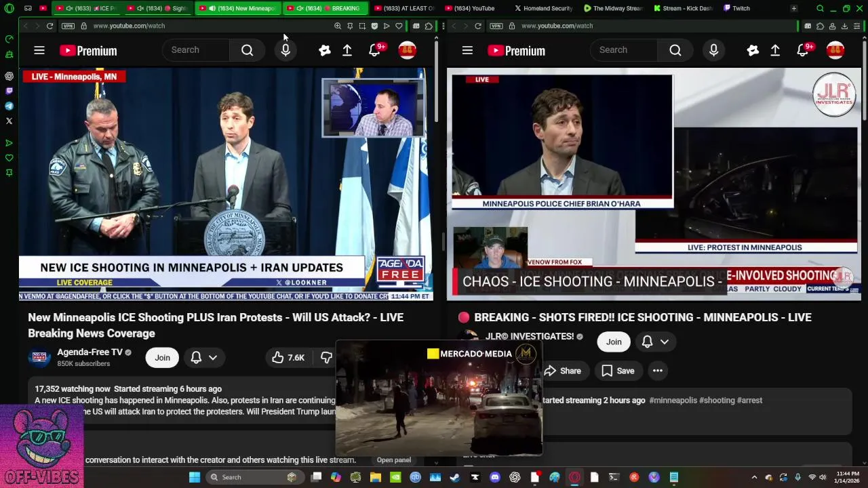
Task: Open File Explorer from the taskbar
Action: point(376,477)
